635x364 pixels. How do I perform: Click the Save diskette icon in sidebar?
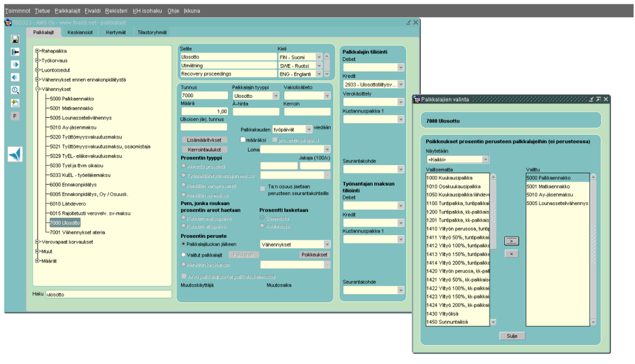15,39
